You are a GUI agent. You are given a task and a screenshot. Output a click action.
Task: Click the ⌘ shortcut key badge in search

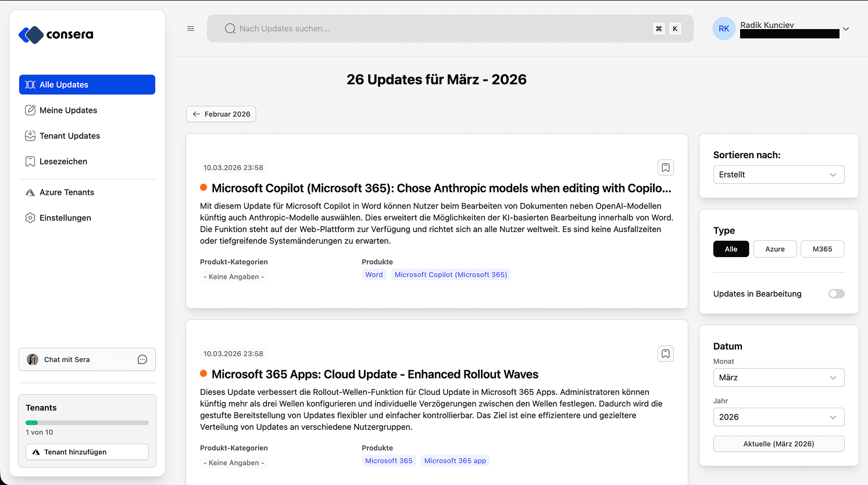point(659,28)
